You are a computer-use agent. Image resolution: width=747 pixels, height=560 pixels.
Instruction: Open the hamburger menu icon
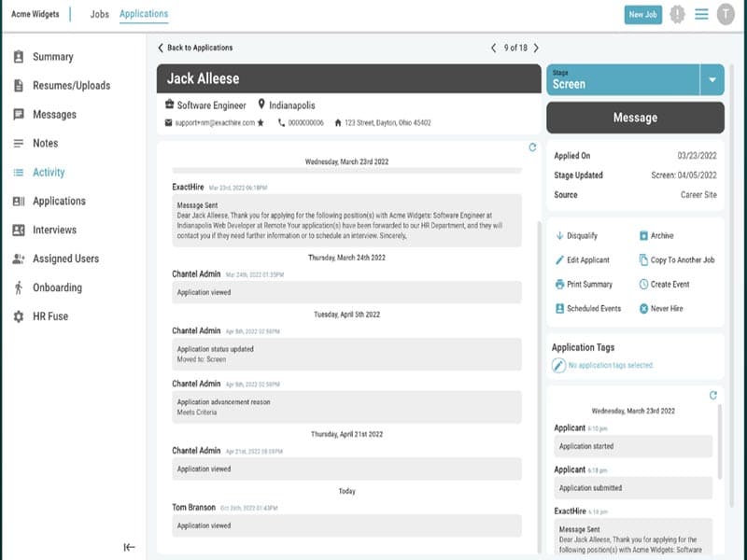tap(701, 14)
